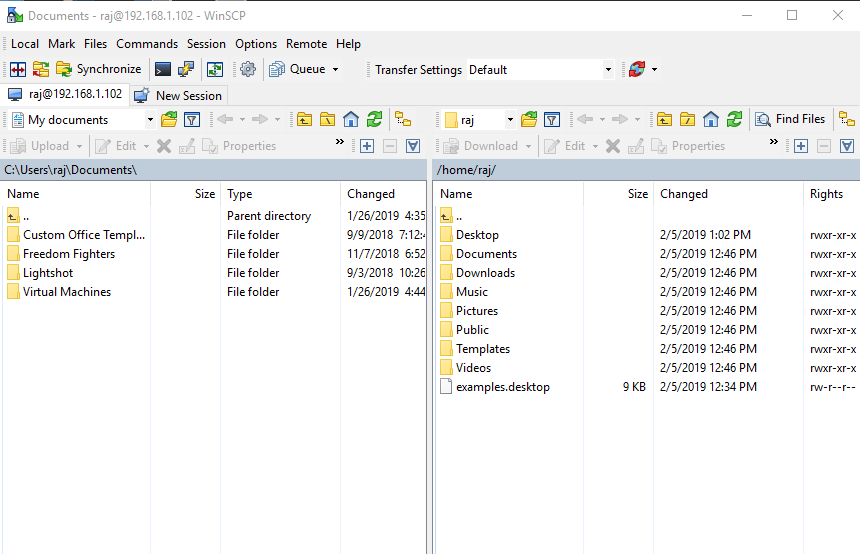Click the local directory tree icon
This screenshot has height=554, width=860.
403,120
